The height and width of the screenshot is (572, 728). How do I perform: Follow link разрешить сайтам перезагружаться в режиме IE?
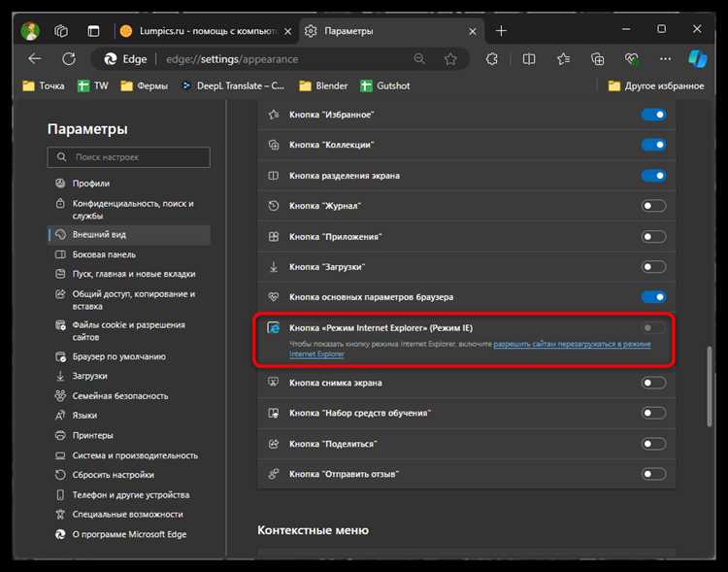572,345
